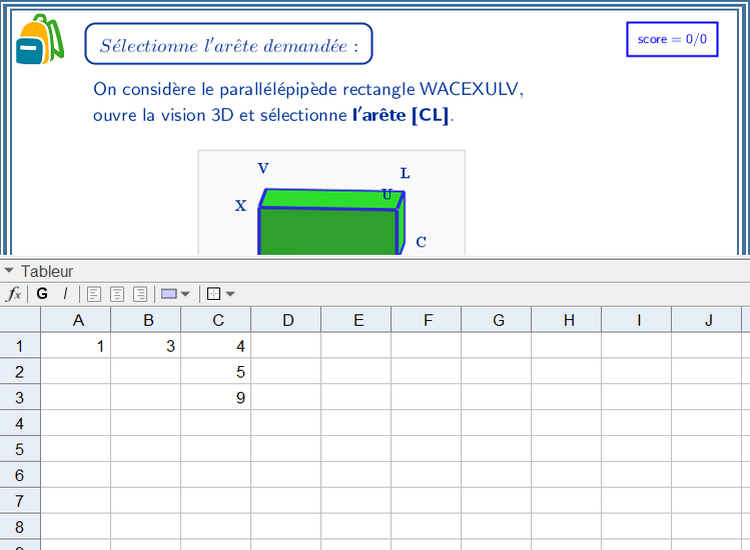Select column I header
The height and width of the screenshot is (550, 750).
(637, 319)
